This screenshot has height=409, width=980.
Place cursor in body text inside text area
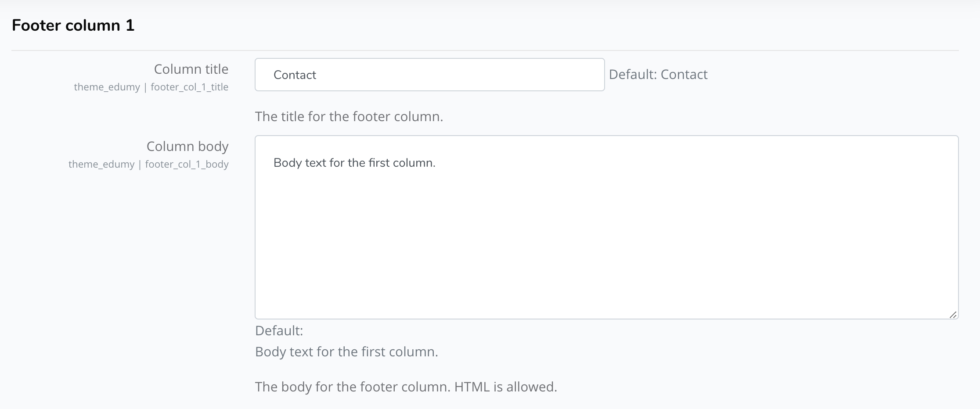pos(354,163)
